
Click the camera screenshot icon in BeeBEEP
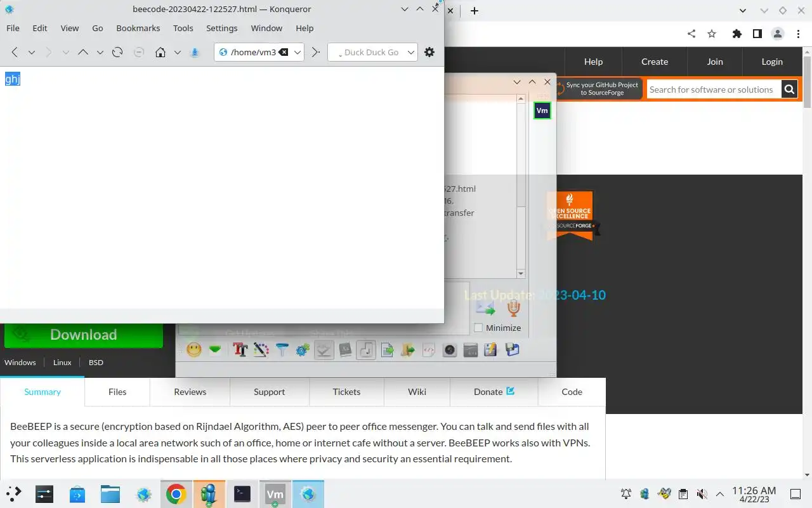tap(450, 349)
